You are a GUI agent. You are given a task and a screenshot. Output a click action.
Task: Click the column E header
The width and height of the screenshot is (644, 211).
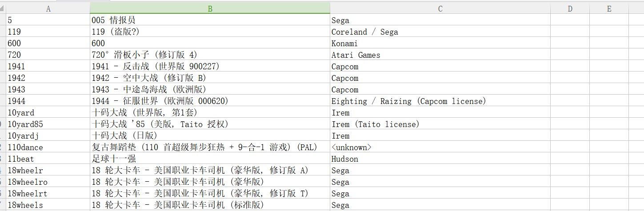[x=609, y=8]
